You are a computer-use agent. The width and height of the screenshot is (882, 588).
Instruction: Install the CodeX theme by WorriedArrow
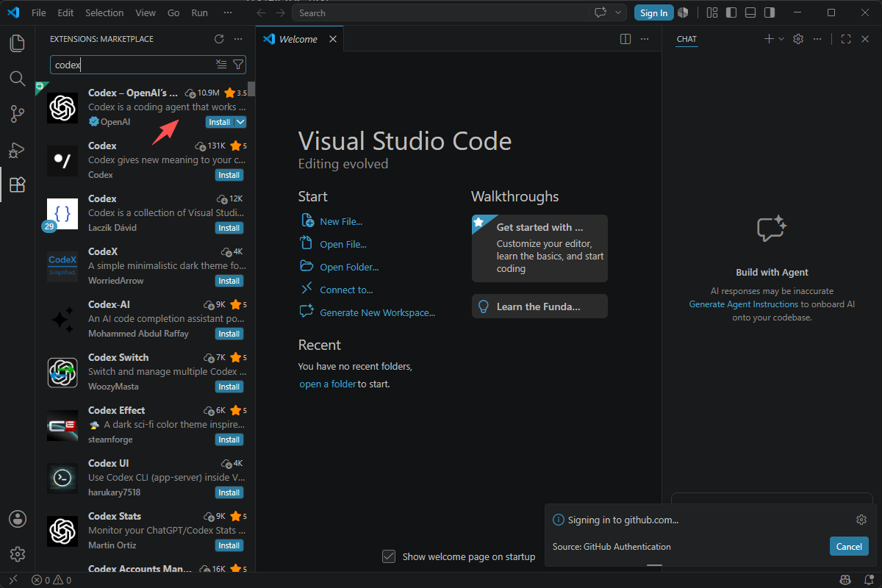click(229, 281)
